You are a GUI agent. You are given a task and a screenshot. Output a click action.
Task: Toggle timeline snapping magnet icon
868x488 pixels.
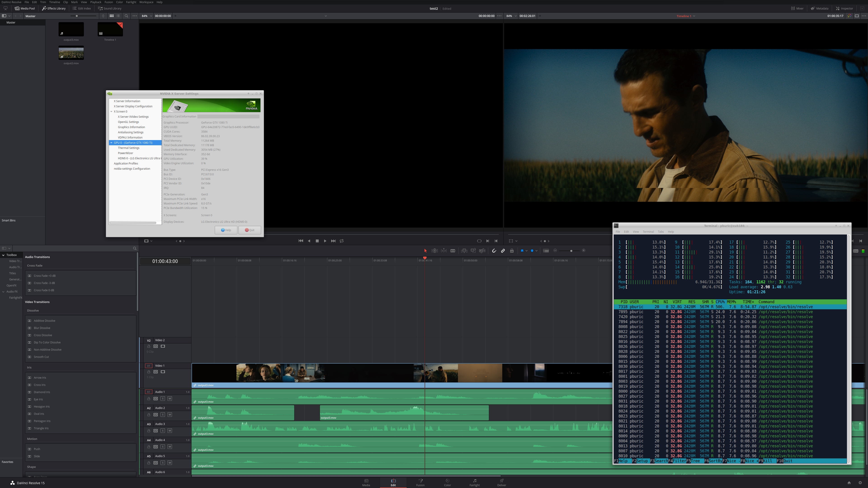494,251
